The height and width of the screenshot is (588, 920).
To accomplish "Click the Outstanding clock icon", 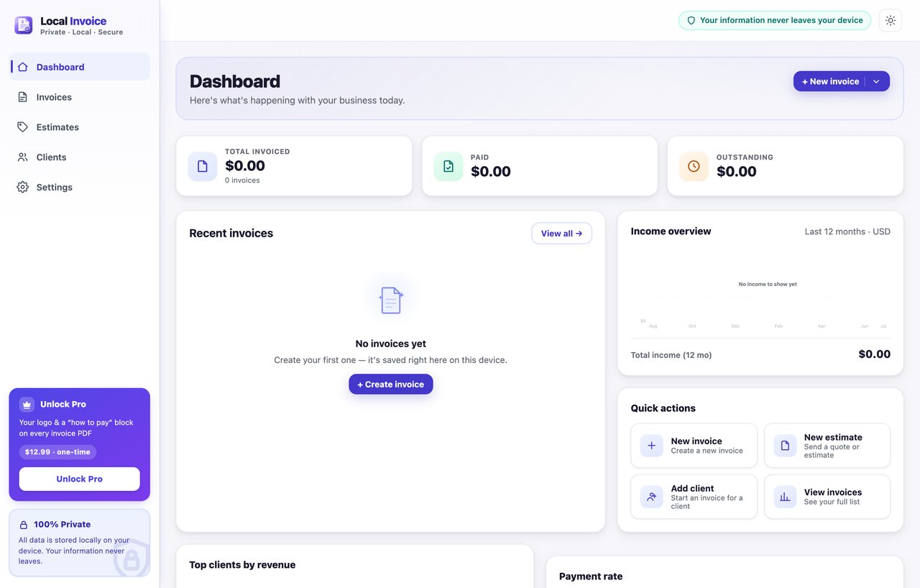I will (694, 166).
